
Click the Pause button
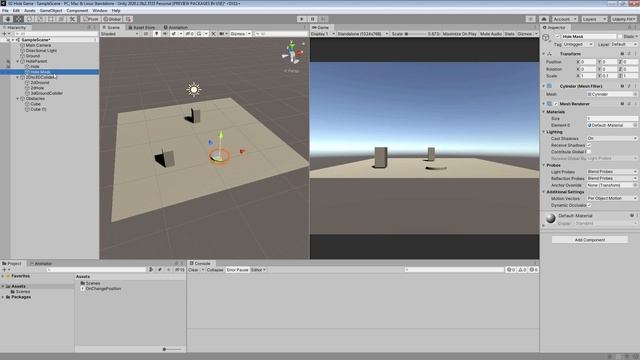click(313, 19)
